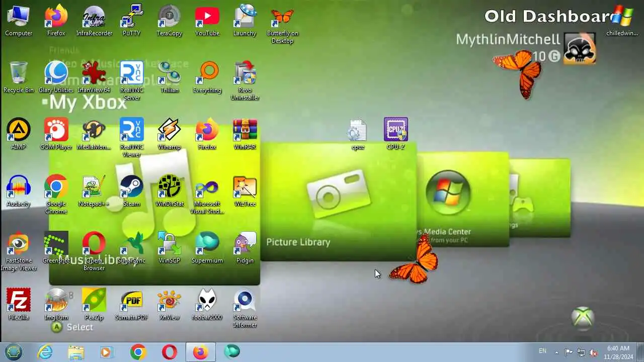Launch PeaZip archiver icon
This screenshot has width=644, height=362.
tap(94, 305)
